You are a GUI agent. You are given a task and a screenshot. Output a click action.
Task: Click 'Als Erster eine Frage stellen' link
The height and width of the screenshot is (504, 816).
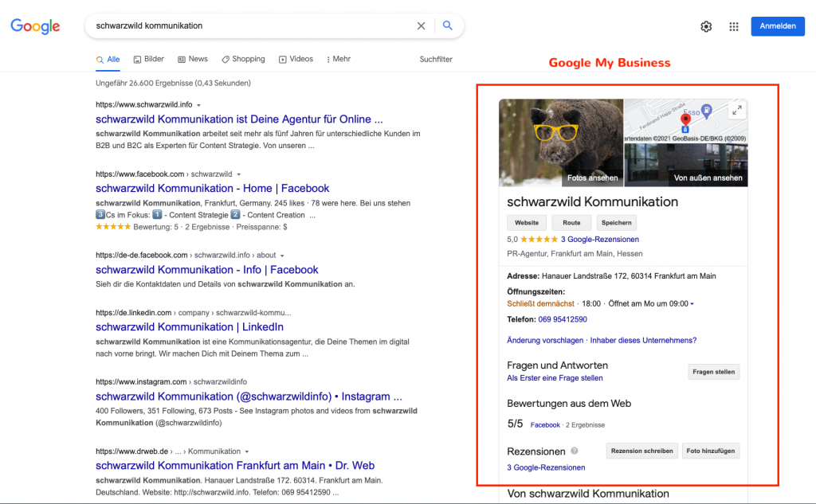[555, 378]
